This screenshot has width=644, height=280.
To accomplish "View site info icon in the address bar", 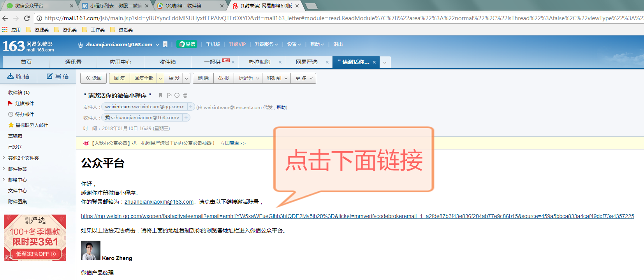I will point(39,18).
